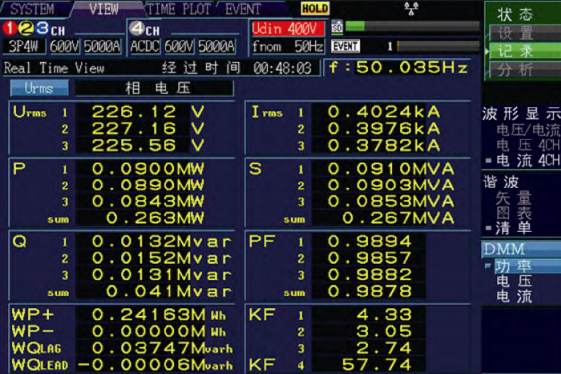Click the Udin 400V red field
The width and height of the screenshot is (561, 374).
point(288,29)
